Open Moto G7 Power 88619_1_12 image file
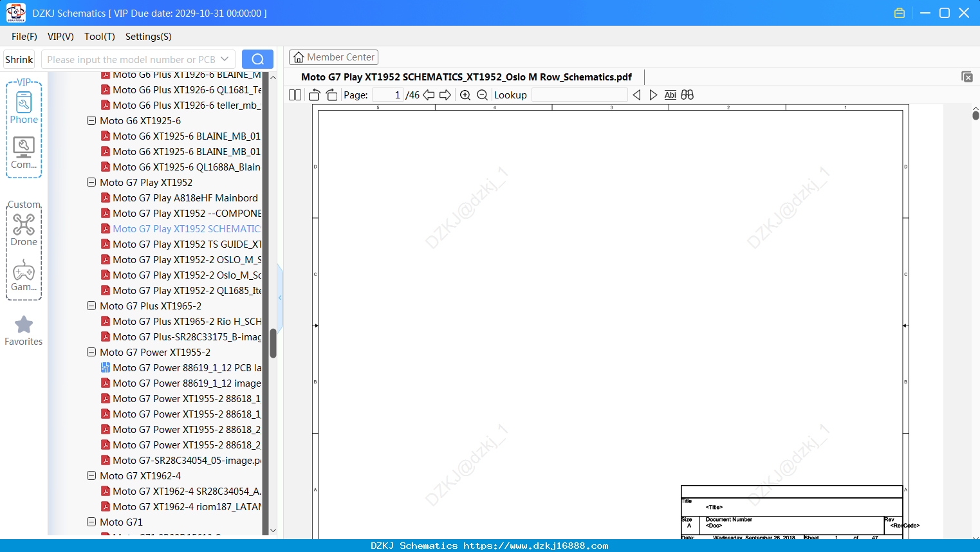 click(181, 383)
